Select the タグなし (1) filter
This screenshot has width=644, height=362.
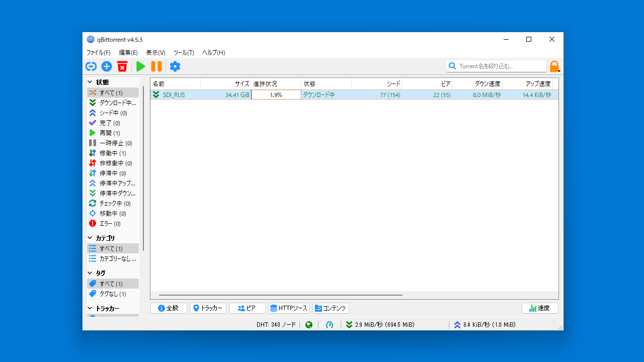(x=113, y=294)
